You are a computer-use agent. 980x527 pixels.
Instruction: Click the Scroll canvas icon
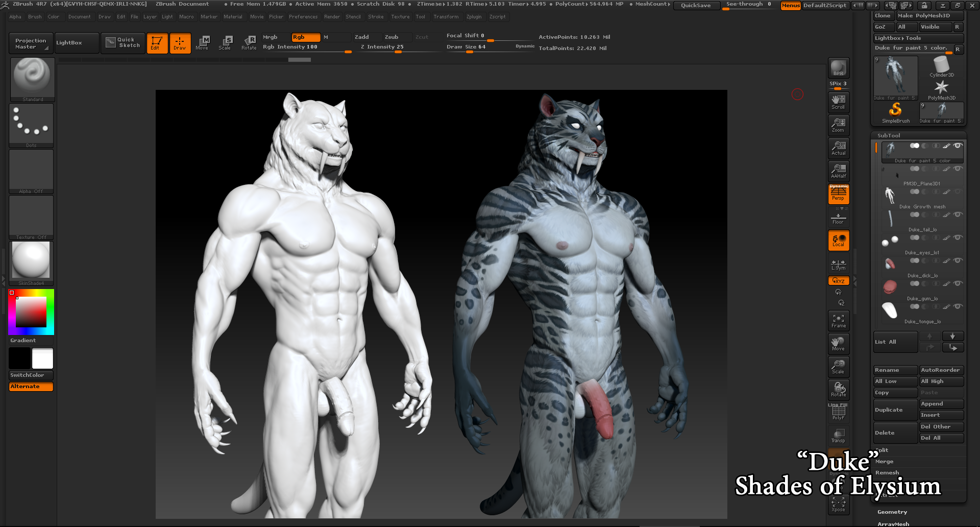tap(839, 102)
